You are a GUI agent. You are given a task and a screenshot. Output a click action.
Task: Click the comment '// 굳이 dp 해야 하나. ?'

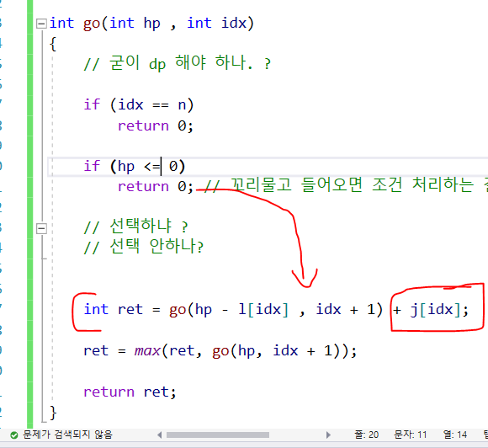(177, 62)
